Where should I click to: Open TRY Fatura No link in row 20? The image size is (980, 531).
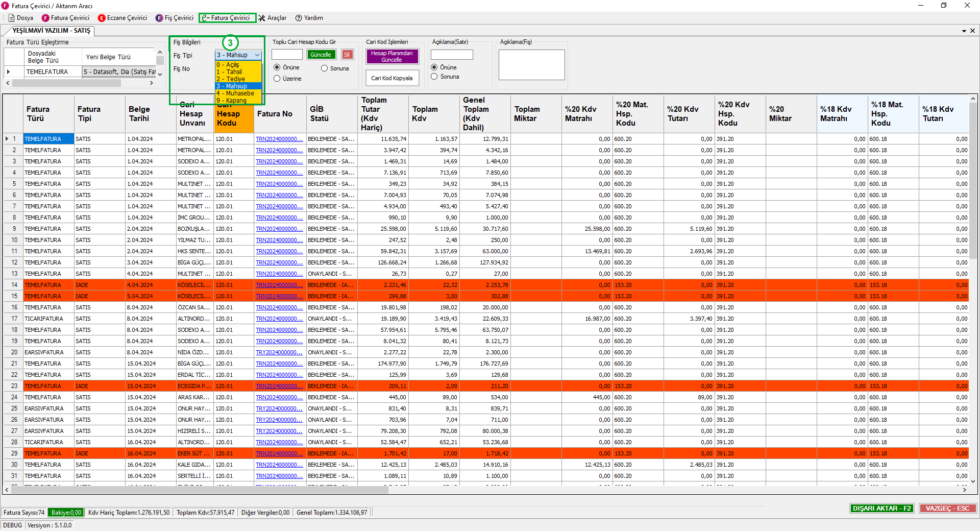coord(279,352)
